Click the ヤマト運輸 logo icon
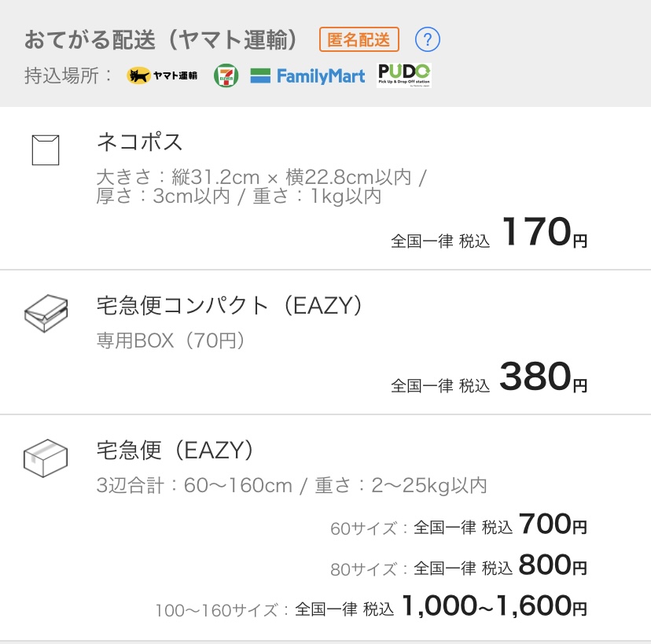This screenshot has height=644, width=651. point(161,76)
